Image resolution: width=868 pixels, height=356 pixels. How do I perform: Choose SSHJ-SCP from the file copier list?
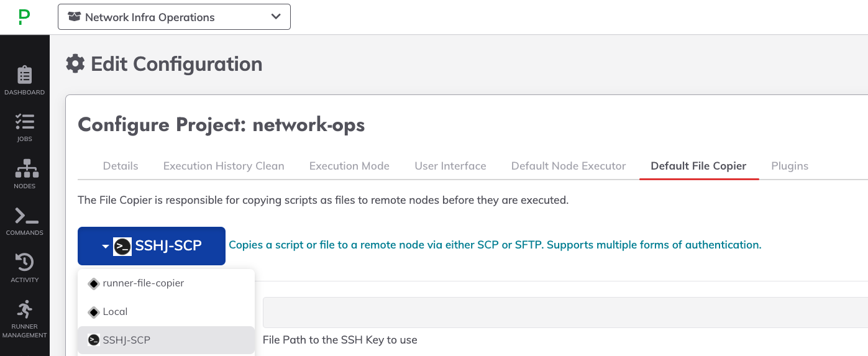point(166,340)
